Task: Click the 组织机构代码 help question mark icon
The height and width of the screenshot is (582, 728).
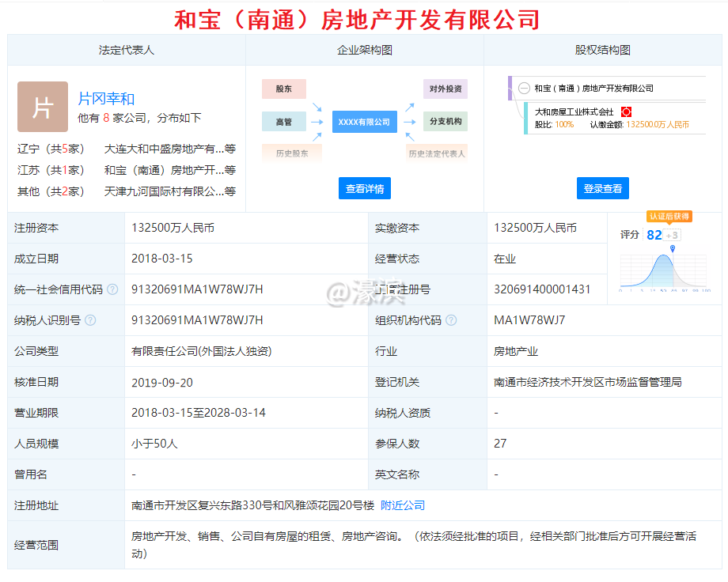Action: click(450, 319)
